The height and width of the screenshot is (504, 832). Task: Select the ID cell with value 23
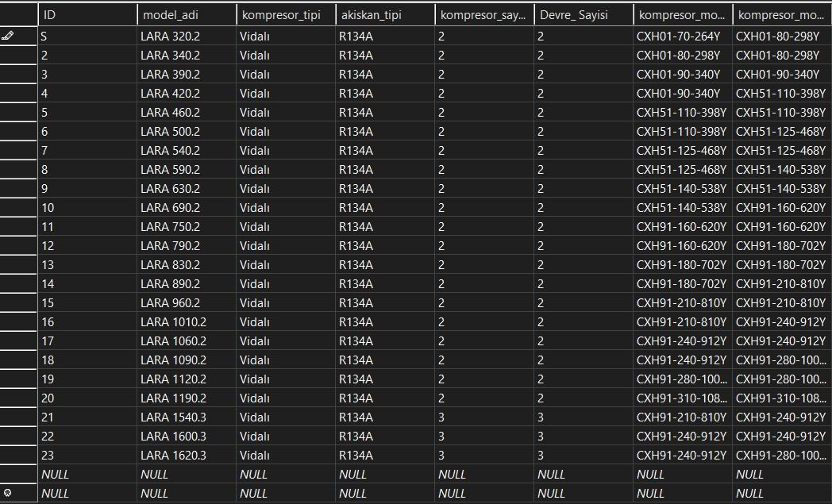[x=87, y=456]
